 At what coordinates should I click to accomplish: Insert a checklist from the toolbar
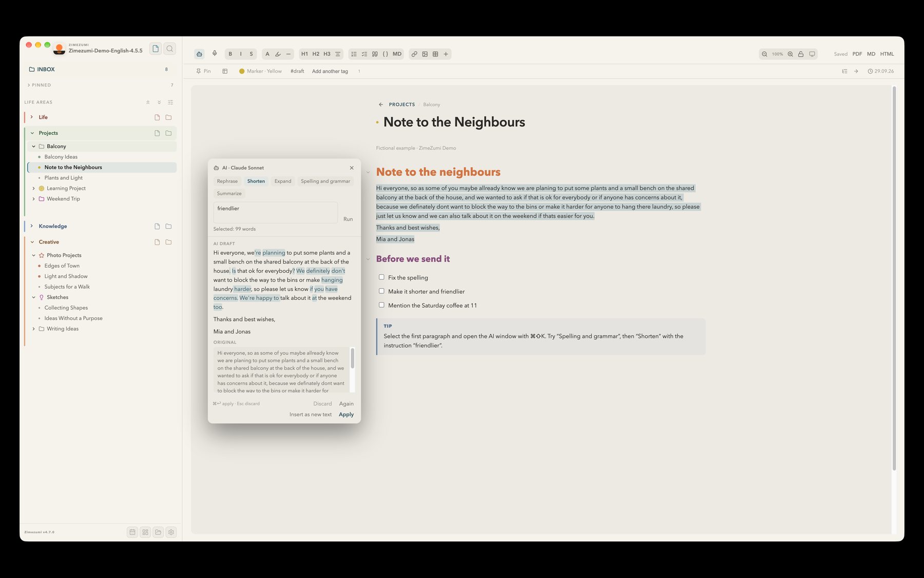(364, 54)
